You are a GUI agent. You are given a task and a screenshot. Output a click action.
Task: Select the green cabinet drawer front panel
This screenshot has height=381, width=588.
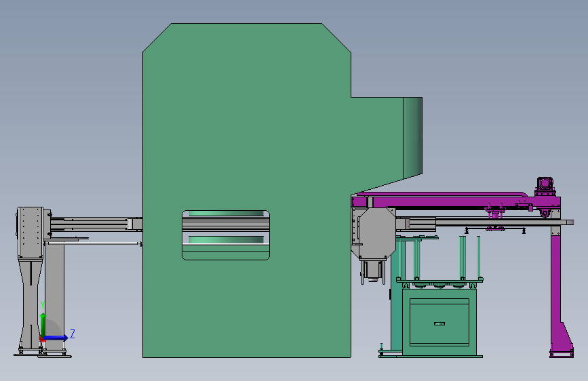[439, 322]
